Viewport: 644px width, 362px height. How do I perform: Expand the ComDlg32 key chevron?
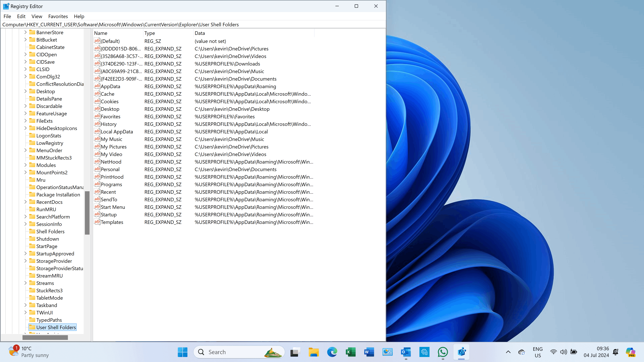coord(25,76)
